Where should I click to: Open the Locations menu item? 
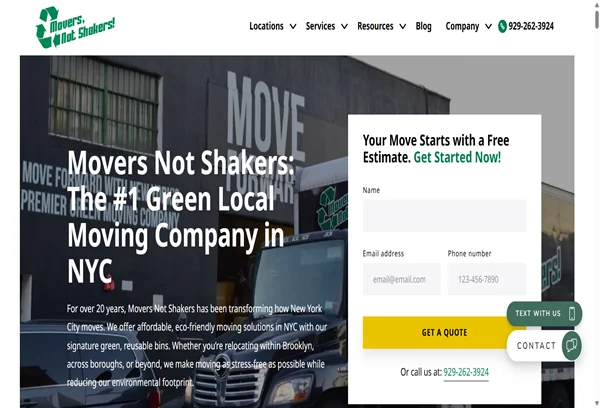click(266, 26)
